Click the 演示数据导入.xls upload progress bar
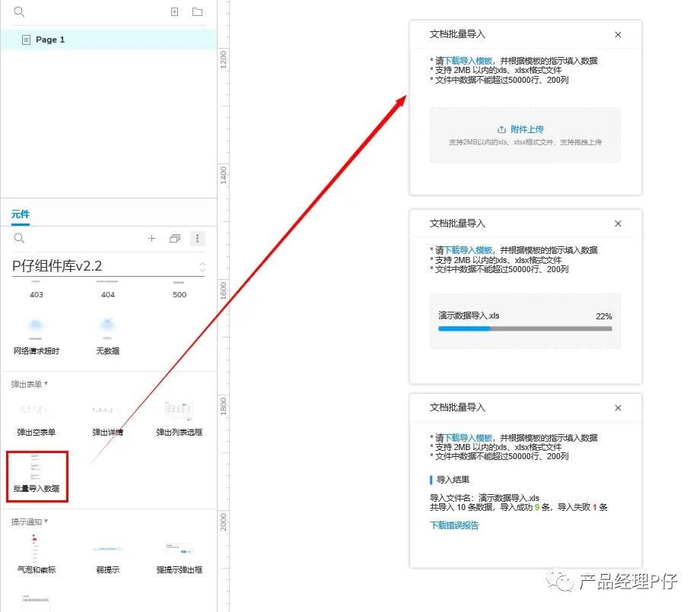 coord(525,329)
